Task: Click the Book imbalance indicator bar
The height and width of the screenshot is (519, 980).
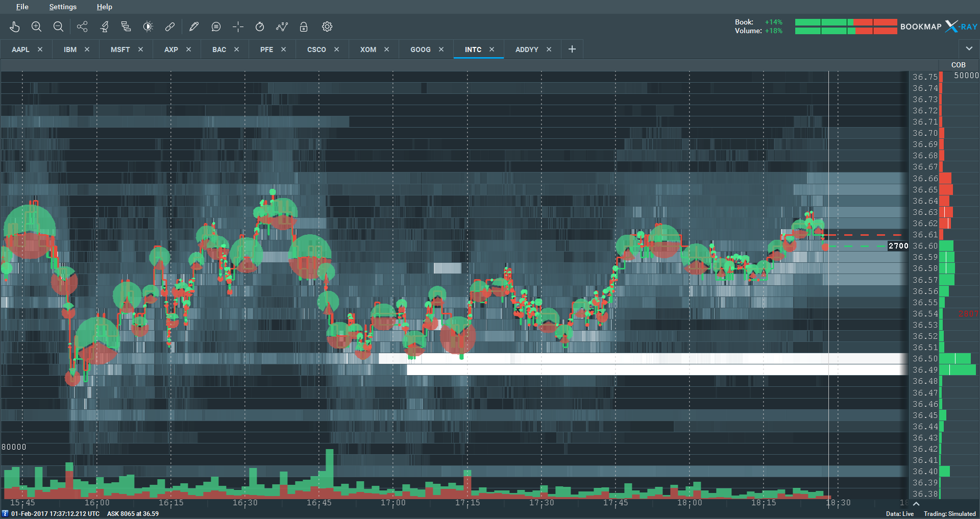Action: click(x=846, y=22)
